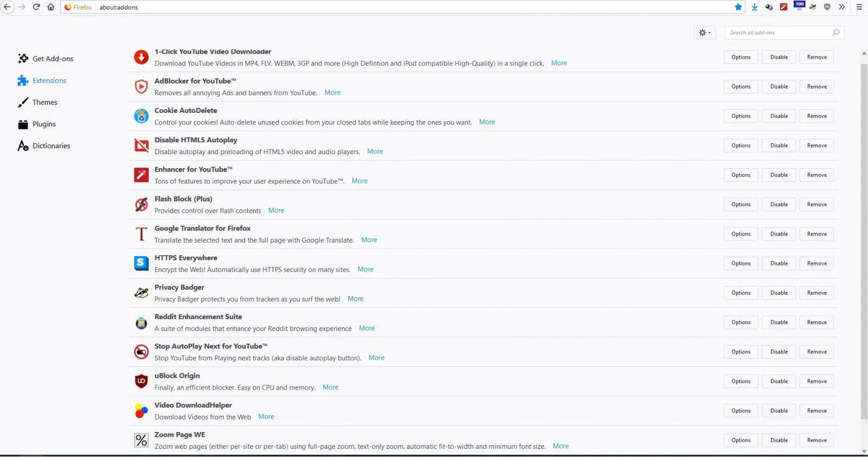868x457 pixels.
Task: Open the More link for Cookie AutoDelete
Action: pyautogui.click(x=487, y=122)
